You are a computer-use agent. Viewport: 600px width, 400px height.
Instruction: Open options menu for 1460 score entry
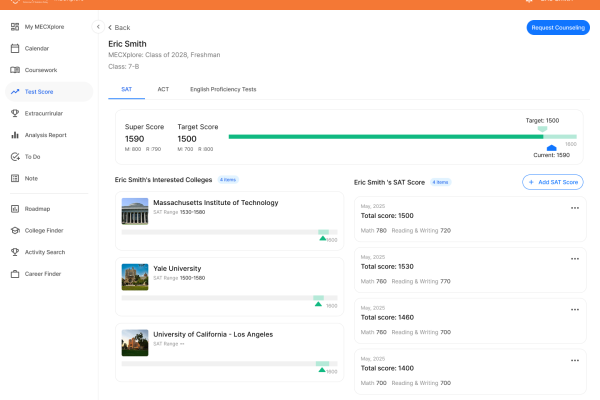[x=575, y=310]
